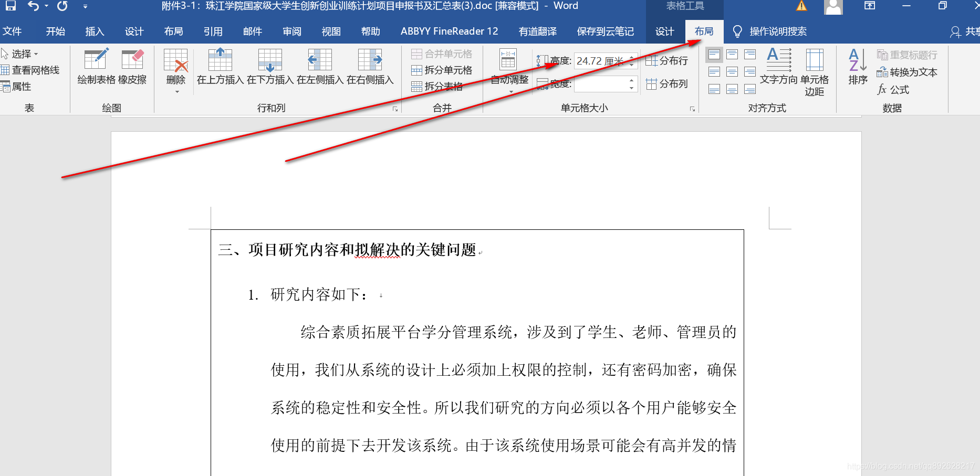Select center alignment icon

[732, 72]
